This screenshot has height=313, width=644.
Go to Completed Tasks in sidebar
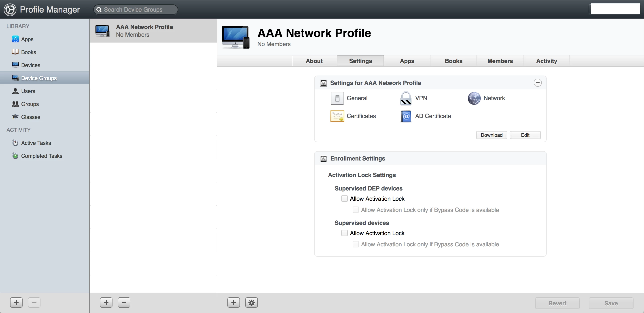coord(42,156)
